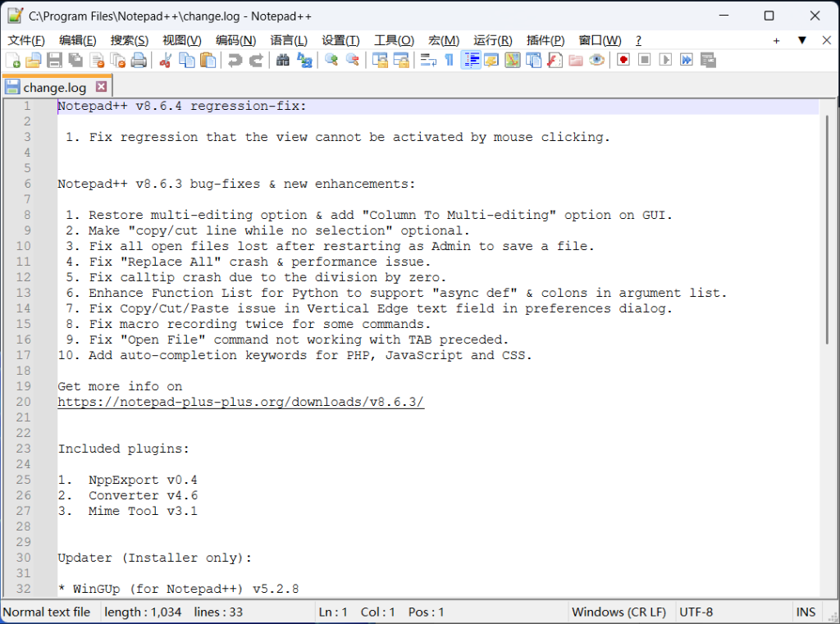Close the change.log tab with its X

[102, 87]
